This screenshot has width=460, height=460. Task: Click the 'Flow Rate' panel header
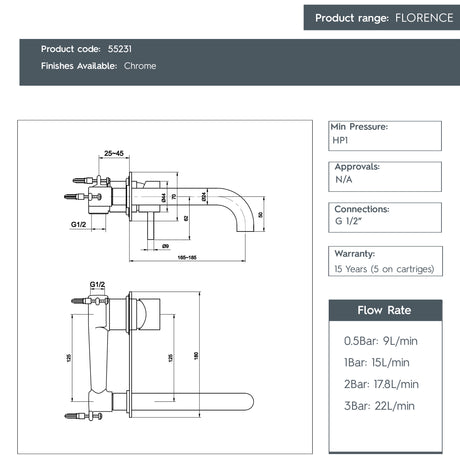(x=385, y=310)
